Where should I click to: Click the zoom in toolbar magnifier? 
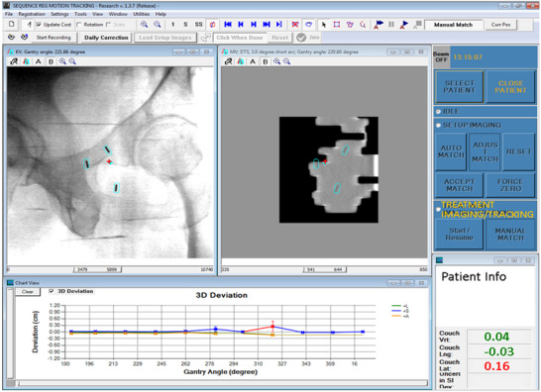click(x=145, y=24)
